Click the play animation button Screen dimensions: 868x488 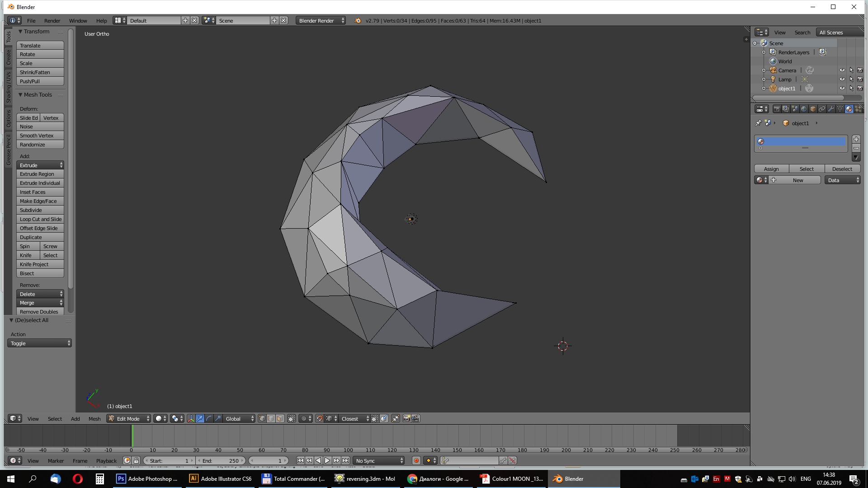coord(327,460)
